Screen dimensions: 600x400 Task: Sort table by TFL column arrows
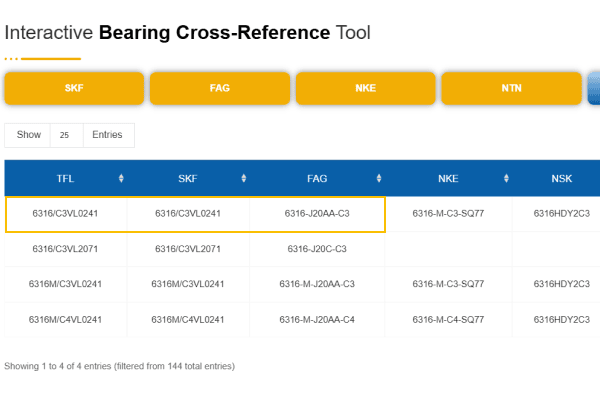coord(121,178)
